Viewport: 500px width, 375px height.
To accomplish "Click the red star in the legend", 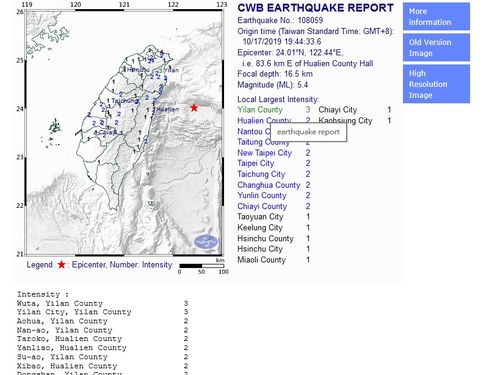I will coord(62,265).
